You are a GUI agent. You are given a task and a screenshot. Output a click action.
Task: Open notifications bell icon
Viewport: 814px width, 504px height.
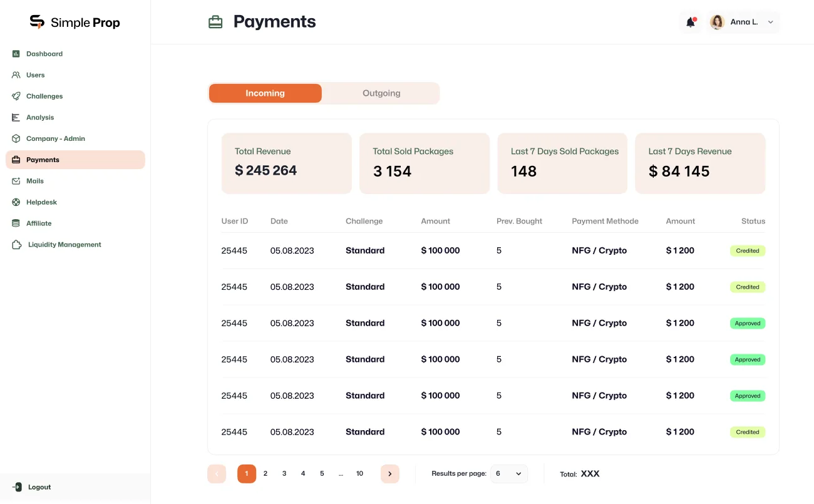(691, 22)
